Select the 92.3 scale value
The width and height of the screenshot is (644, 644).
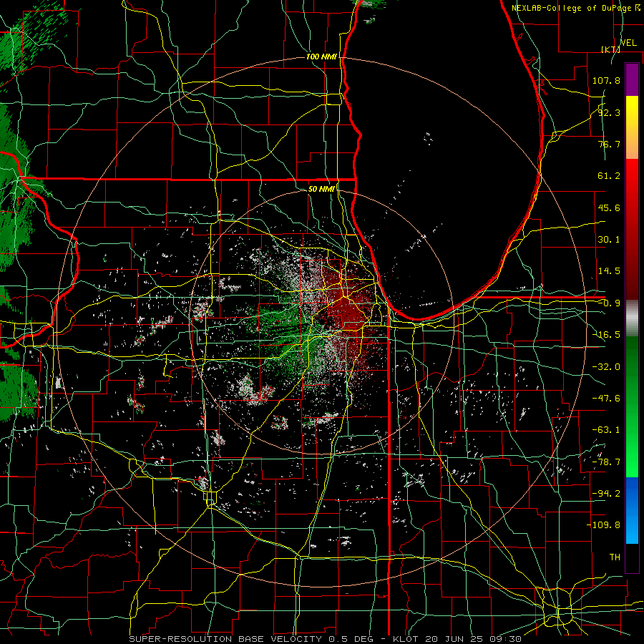(x=609, y=112)
